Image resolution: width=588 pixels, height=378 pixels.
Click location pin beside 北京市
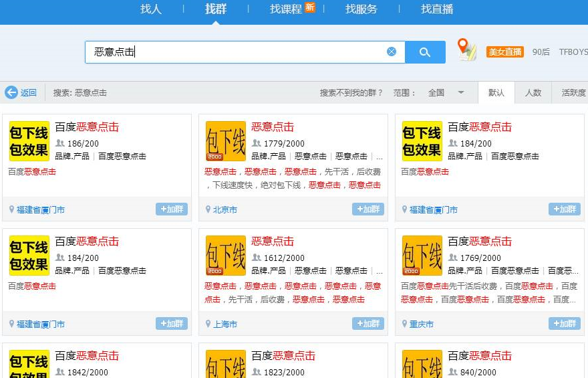pyautogui.click(x=208, y=209)
